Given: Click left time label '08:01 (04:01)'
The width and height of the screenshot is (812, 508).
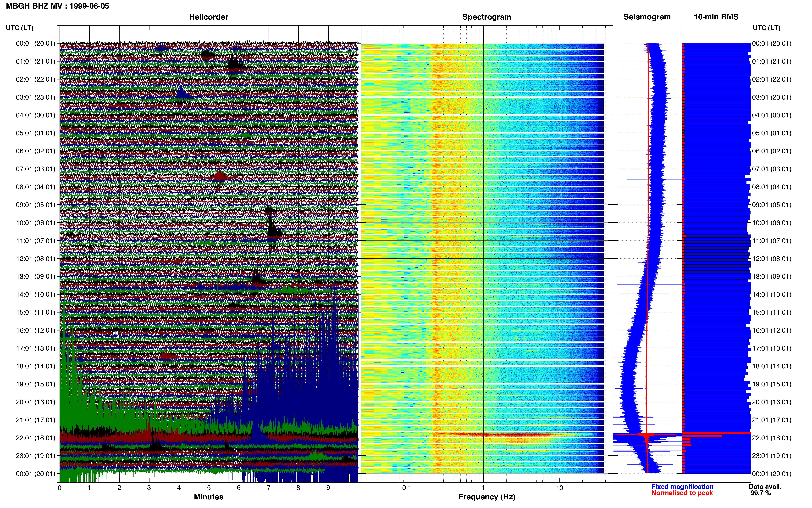Looking at the screenshot, I should [36, 187].
